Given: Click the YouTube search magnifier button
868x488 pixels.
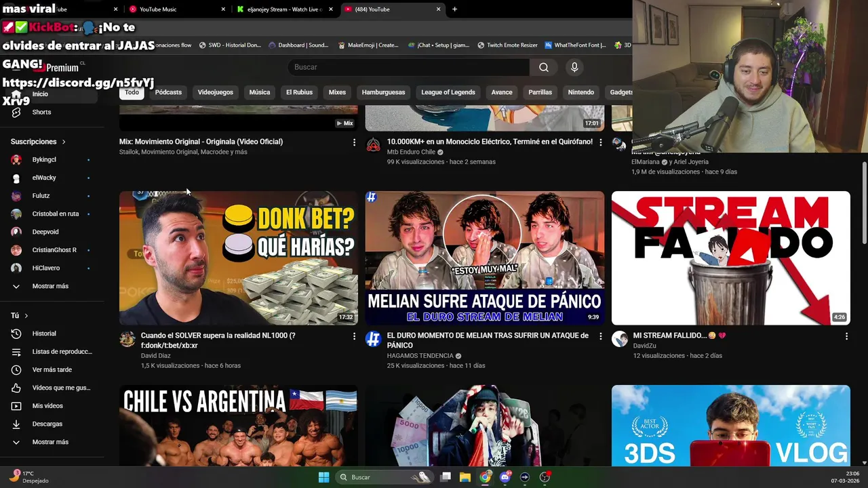Looking at the screenshot, I should tap(544, 67).
